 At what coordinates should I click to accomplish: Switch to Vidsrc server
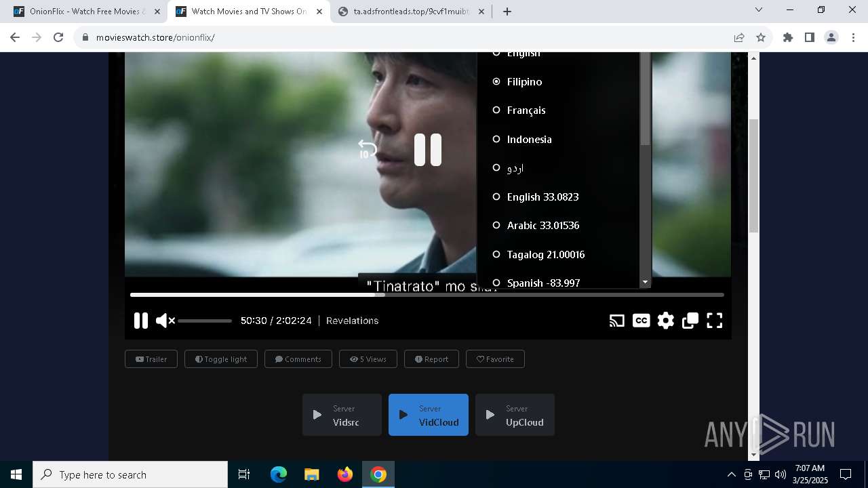click(342, 415)
